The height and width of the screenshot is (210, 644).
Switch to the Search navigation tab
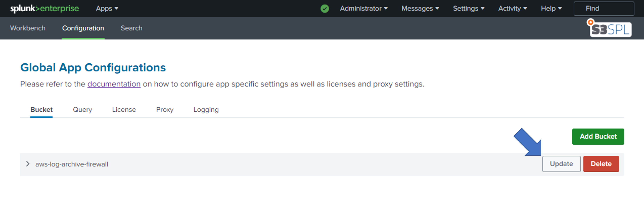pyautogui.click(x=131, y=28)
